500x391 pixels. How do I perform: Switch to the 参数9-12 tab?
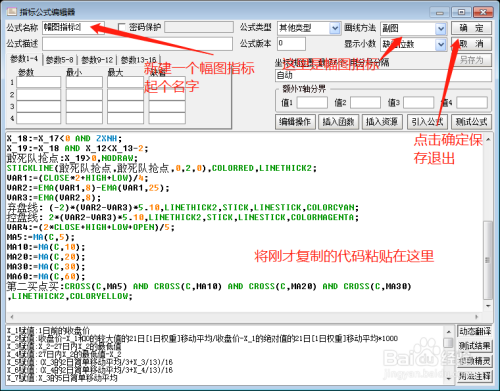tap(97, 60)
